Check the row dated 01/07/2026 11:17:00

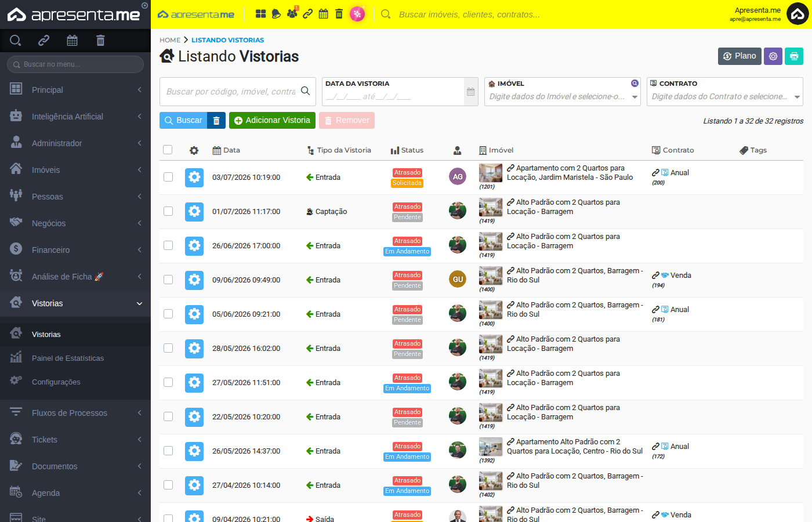[168, 211]
